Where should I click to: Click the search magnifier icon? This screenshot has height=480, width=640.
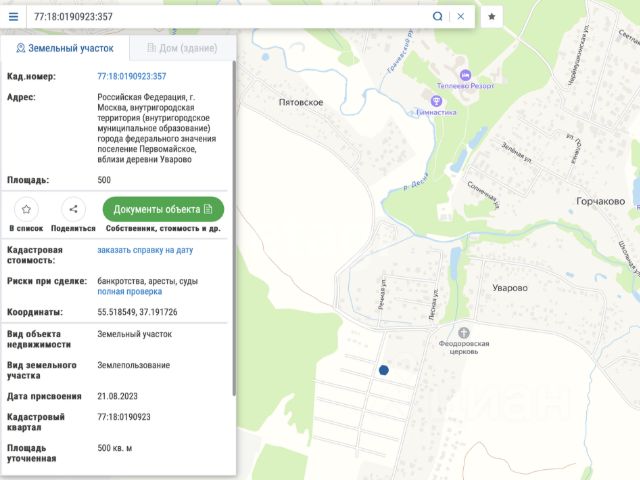437,16
